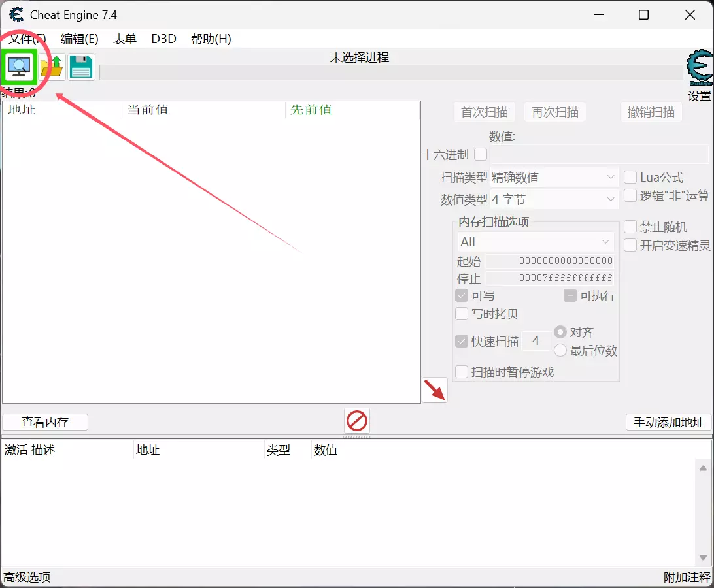Click the red circle clear-list icon
Screen dimensions: 714x588
356,421
